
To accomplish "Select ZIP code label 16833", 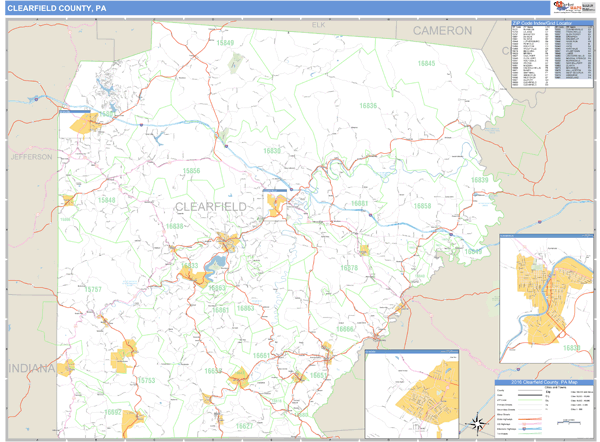I will (189, 266).
